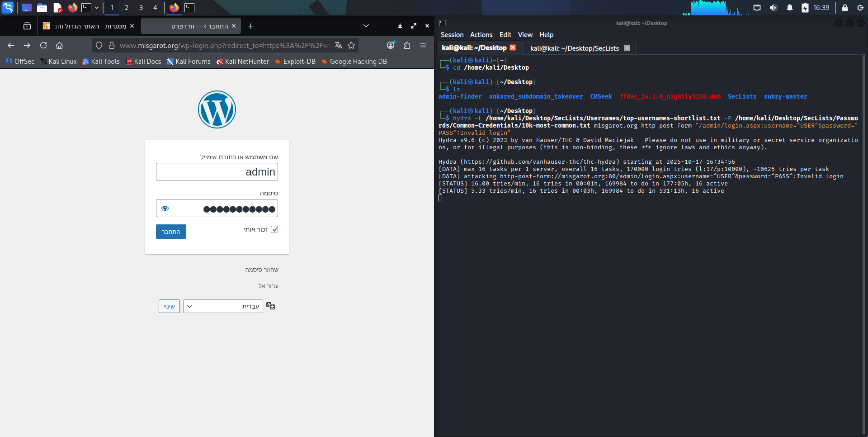Image resolution: width=868 pixels, height=437 pixels.
Task: Close the WordPress login tab
Action: (x=234, y=26)
